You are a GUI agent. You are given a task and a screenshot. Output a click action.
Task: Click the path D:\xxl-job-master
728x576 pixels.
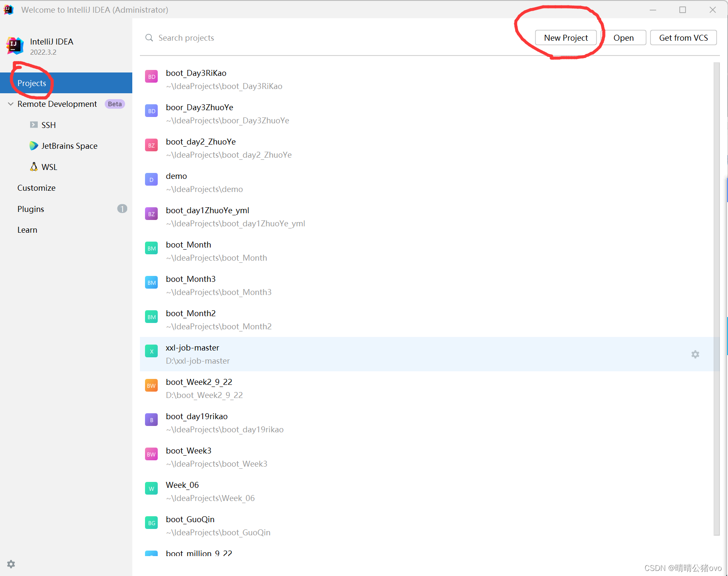pyautogui.click(x=198, y=361)
